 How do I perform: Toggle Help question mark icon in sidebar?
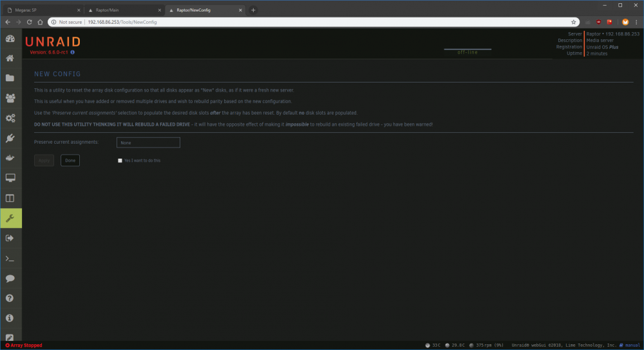pyautogui.click(x=10, y=298)
